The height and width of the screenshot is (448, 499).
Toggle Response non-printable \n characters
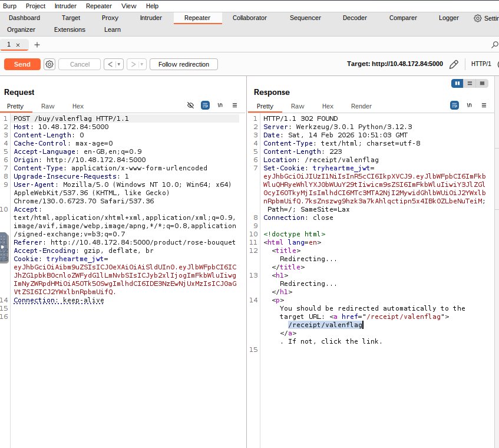[469, 106]
